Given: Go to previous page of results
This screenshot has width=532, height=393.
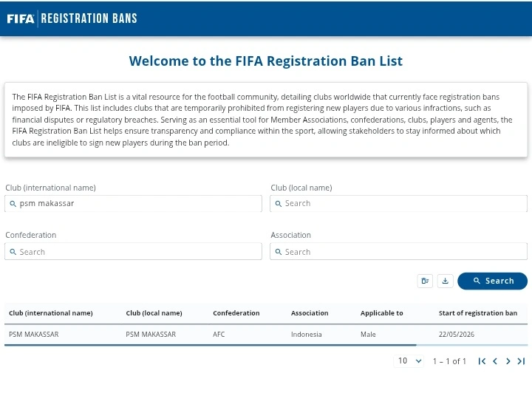Looking at the screenshot, I should point(495,361).
